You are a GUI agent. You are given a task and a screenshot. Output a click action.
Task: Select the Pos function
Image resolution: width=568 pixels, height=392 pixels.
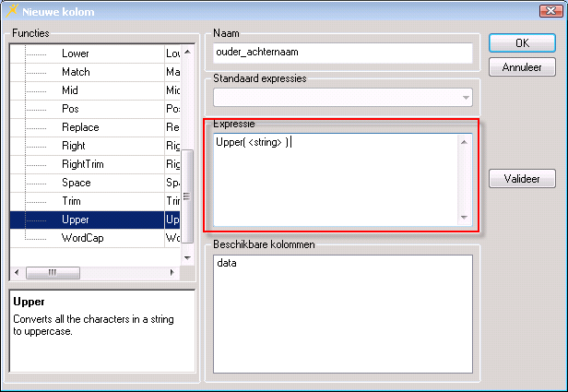[70, 109]
